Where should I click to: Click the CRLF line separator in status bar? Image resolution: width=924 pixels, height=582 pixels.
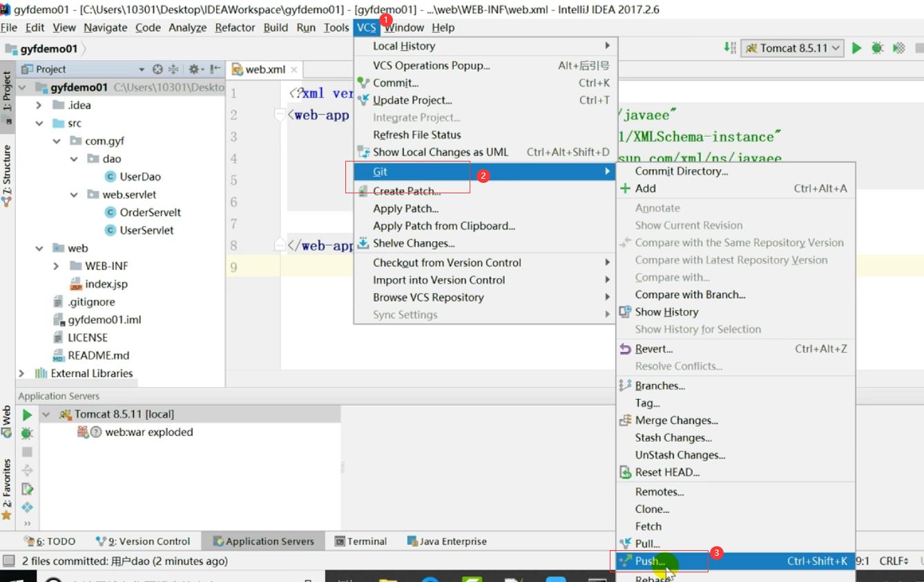pos(894,561)
